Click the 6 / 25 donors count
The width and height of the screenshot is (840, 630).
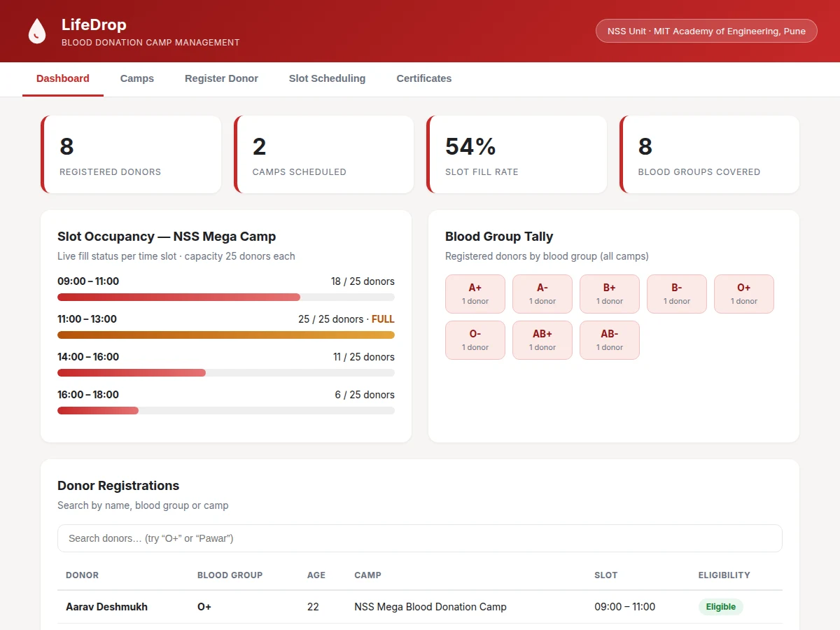[x=365, y=395]
